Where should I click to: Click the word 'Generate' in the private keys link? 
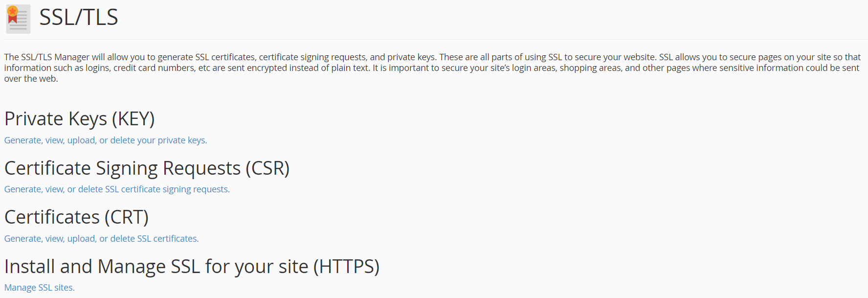[x=22, y=140]
